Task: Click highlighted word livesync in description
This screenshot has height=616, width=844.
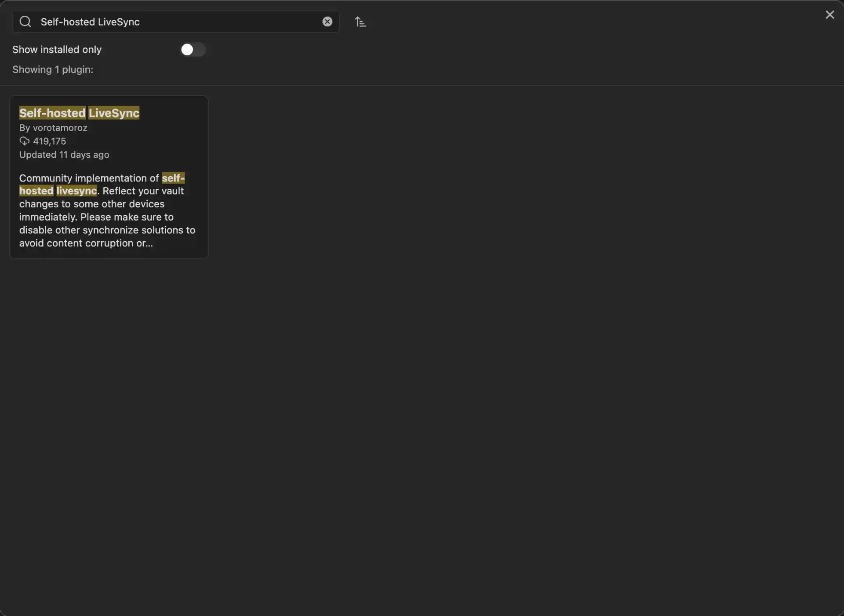Action: 76,191
